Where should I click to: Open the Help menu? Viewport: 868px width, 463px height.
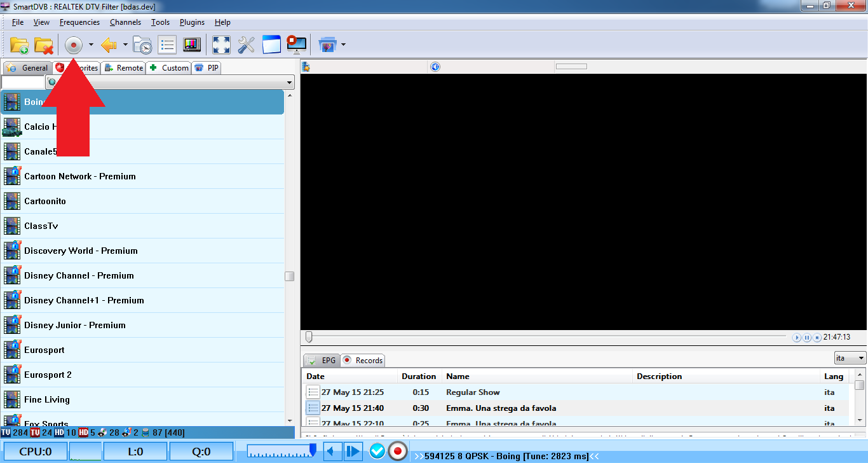coord(222,22)
